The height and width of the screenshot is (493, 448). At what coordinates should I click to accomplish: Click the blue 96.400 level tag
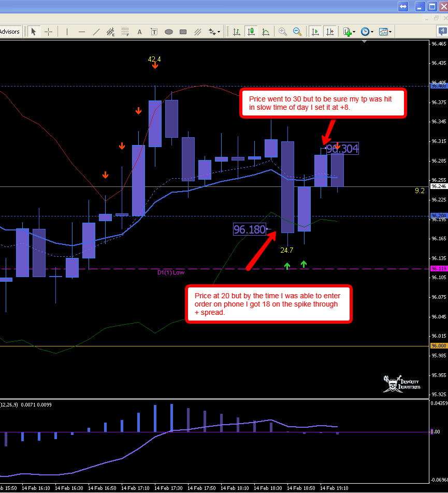439,85
